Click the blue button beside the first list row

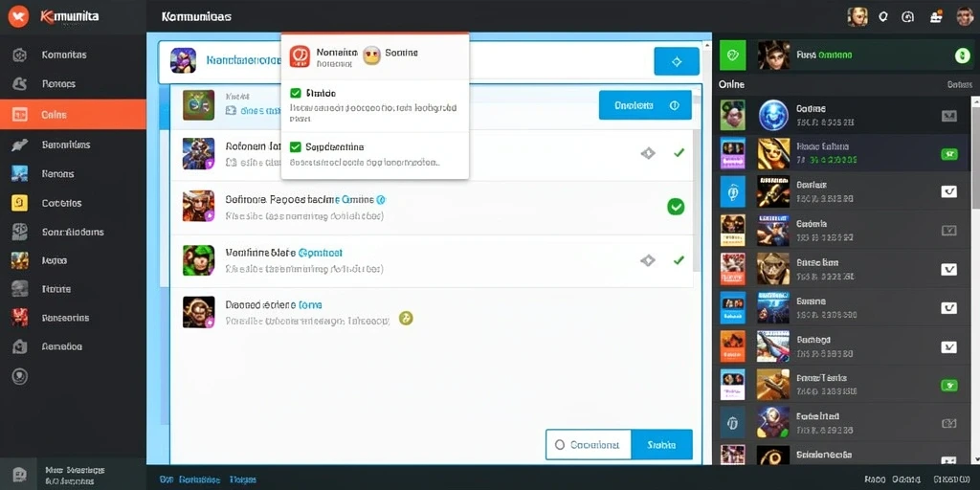[645, 105]
